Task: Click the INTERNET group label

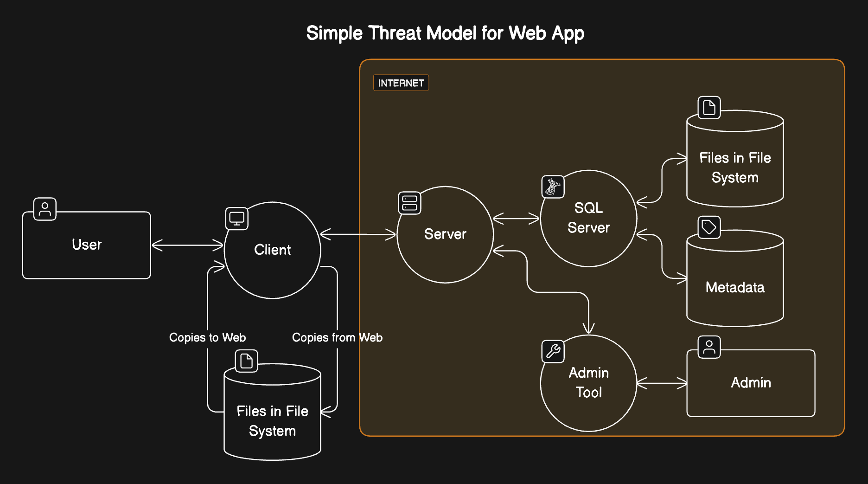Action: [401, 83]
